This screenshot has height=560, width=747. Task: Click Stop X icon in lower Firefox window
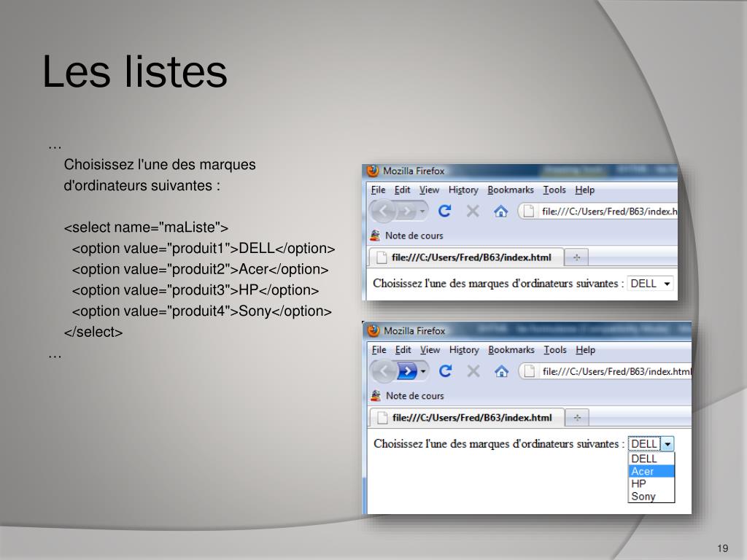pos(473,371)
